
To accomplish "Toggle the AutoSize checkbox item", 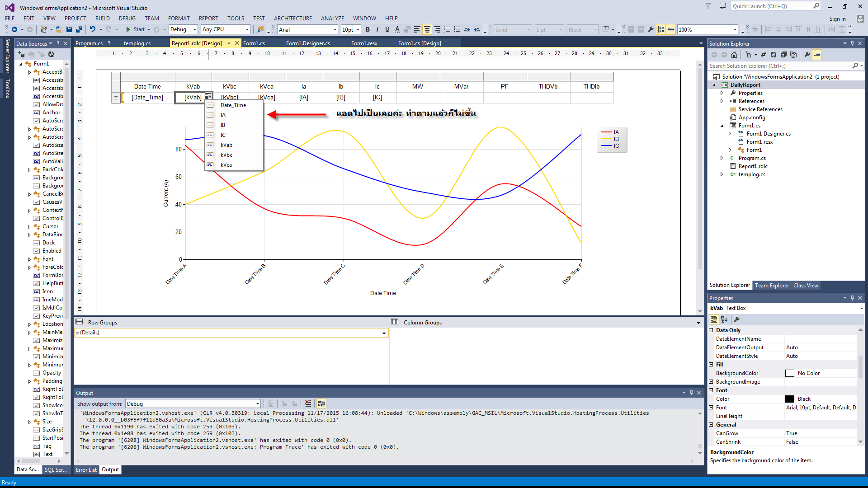I will pyautogui.click(x=37, y=145).
